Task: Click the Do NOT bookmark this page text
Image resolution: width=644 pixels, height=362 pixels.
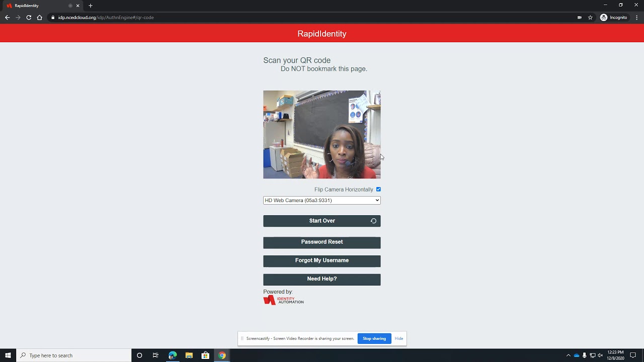Action: [324, 69]
